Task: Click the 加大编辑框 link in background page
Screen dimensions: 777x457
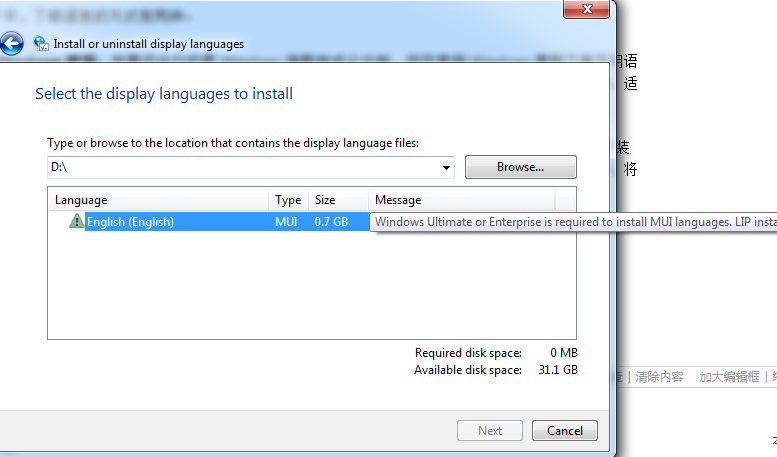Action: pyautogui.click(x=729, y=377)
